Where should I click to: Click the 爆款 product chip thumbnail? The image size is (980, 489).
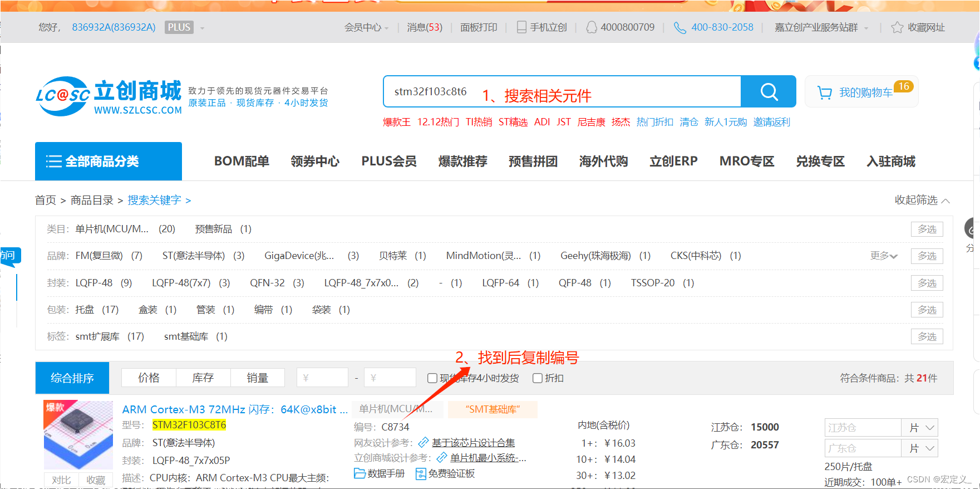(x=78, y=435)
